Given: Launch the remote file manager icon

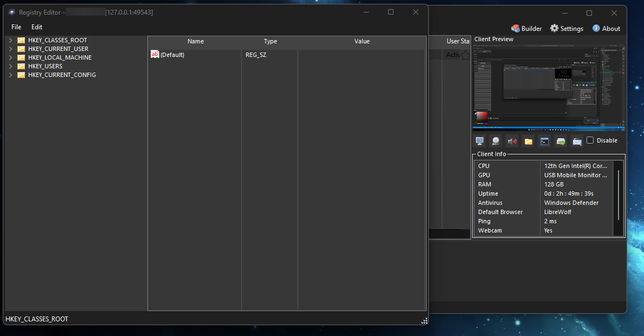Looking at the screenshot, I should [528, 140].
